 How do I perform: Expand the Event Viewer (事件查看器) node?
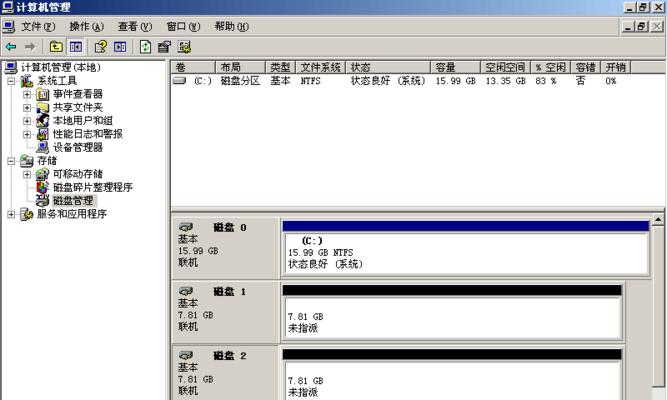(x=27, y=94)
